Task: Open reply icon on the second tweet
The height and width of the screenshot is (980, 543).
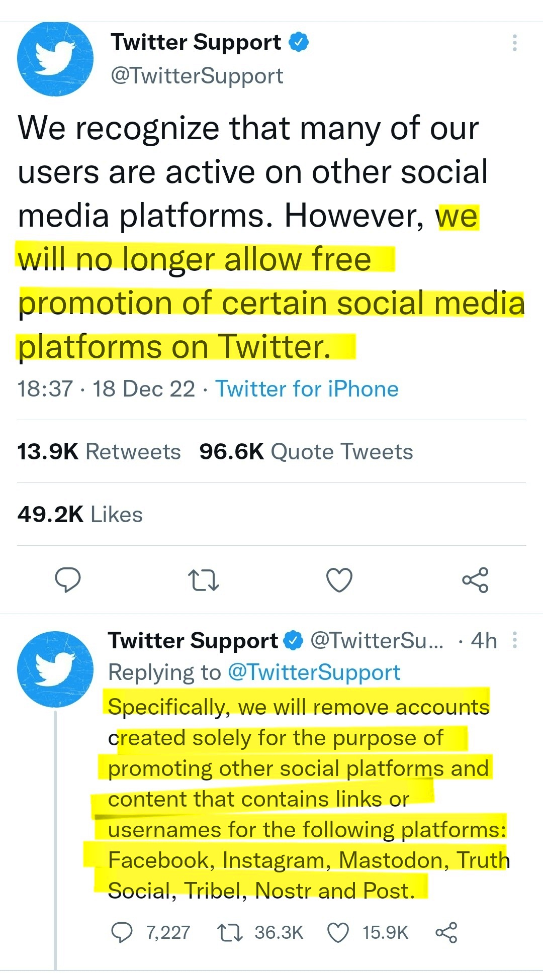Action: pos(122,933)
